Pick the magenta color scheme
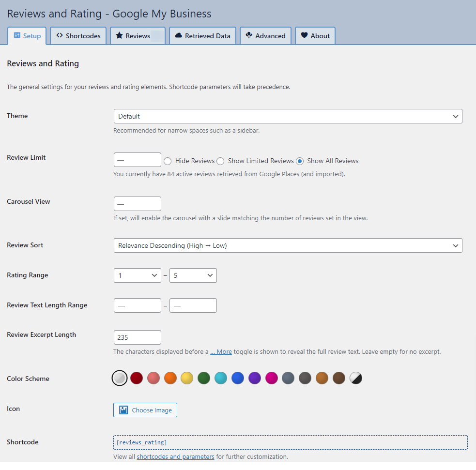Image resolution: width=476 pixels, height=470 pixels. (271, 378)
